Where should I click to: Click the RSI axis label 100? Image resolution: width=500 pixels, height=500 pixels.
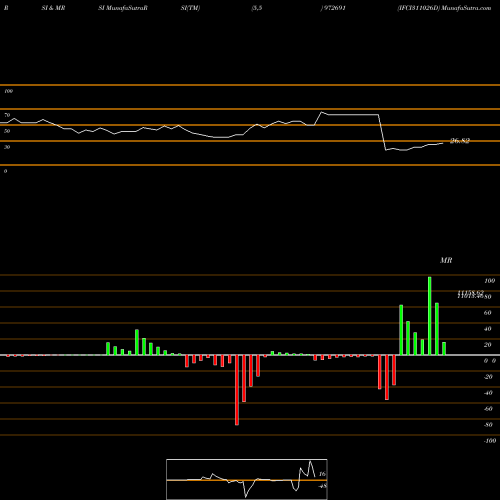click(8, 91)
